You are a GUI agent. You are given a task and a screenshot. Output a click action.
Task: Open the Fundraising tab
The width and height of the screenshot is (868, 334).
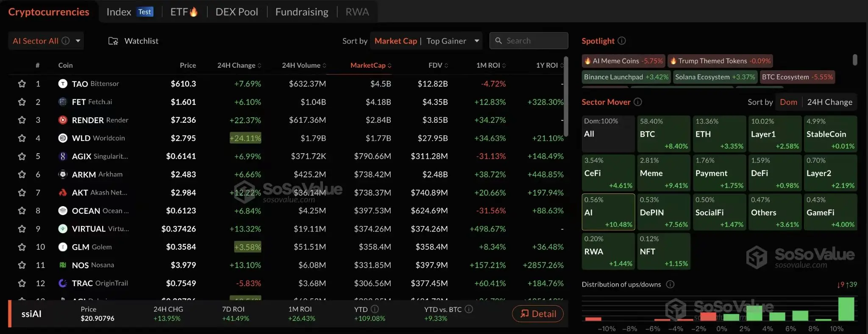point(302,12)
